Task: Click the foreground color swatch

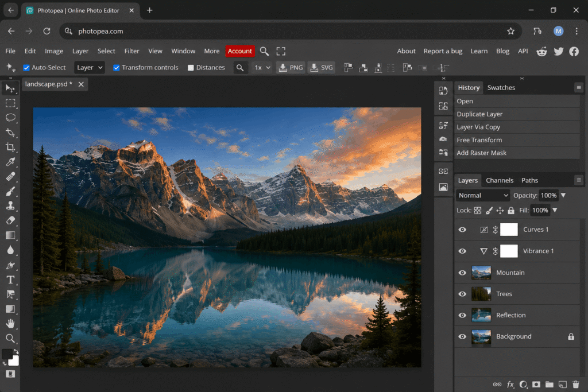Action: [x=7, y=354]
